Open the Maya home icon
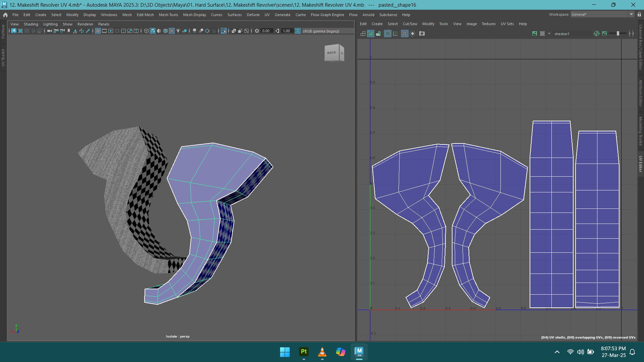Screen dimensions: 644x362 click(x=5, y=15)
